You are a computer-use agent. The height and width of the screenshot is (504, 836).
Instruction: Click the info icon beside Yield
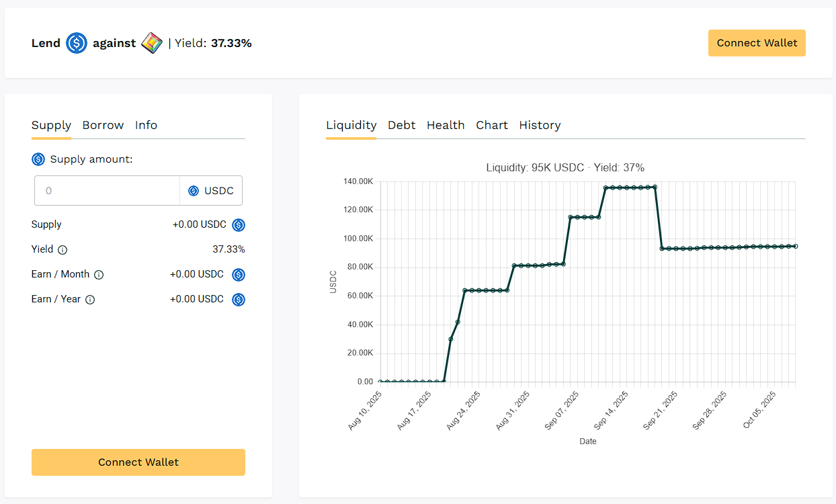pyautogui.click(x=62, y=250)
